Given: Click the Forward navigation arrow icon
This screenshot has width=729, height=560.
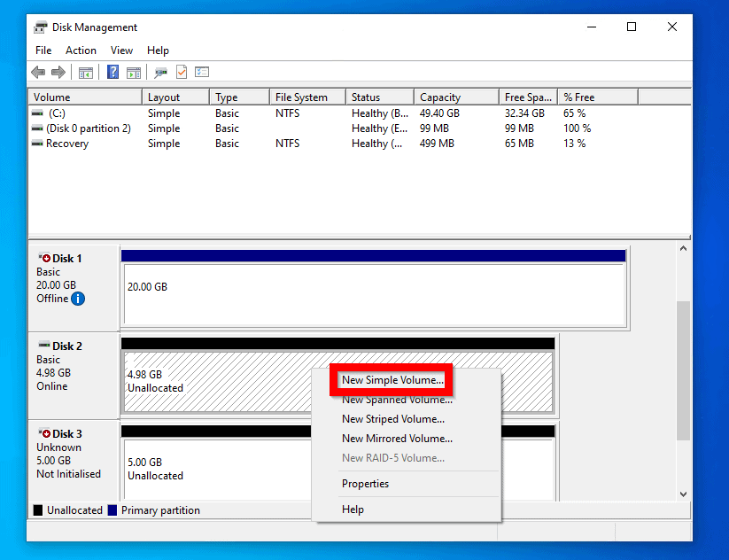Looking at the screenshot, I should point(58,72).
